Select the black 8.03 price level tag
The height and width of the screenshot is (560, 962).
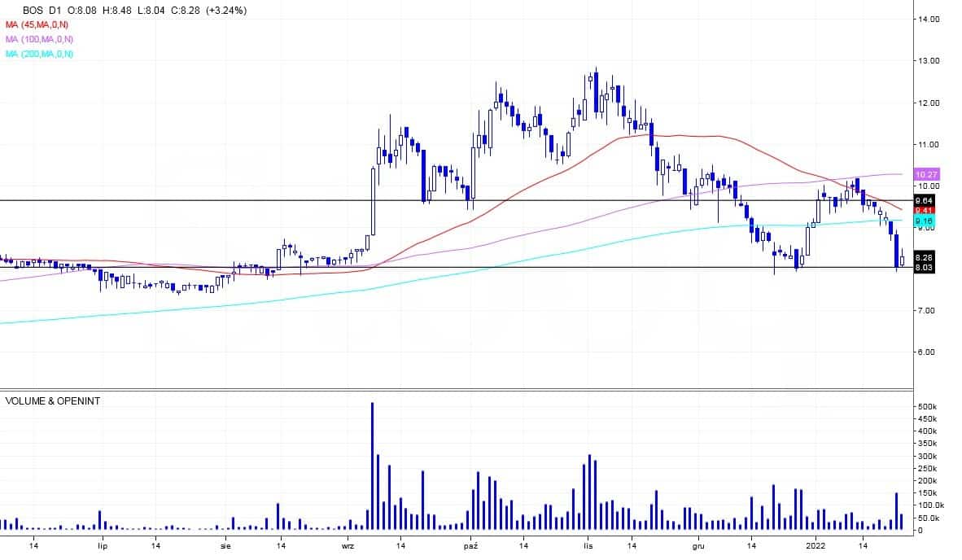coord(924,267)
